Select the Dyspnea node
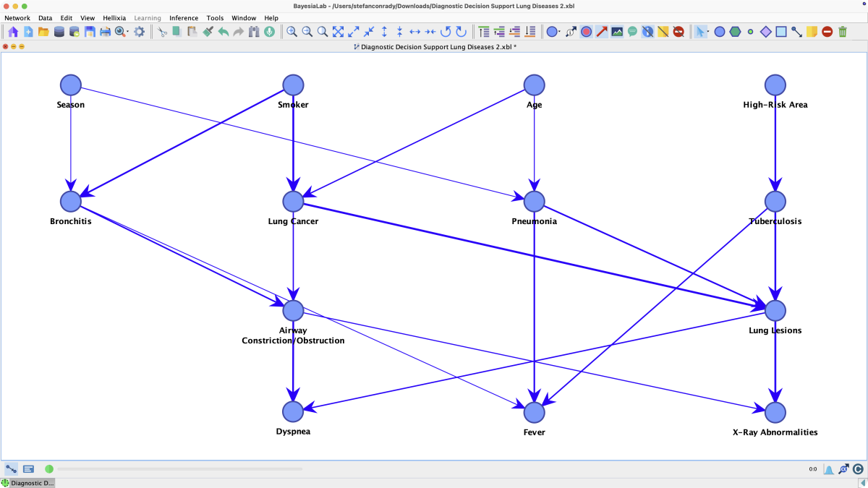The width and height of the screenshot is (868, 488). click(x=293, y=411)
